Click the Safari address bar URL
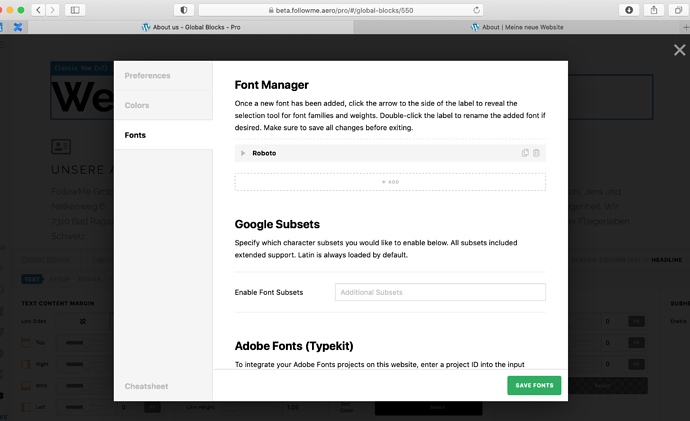The height and width of the screenshot is (421, 690). click(330, 9)
